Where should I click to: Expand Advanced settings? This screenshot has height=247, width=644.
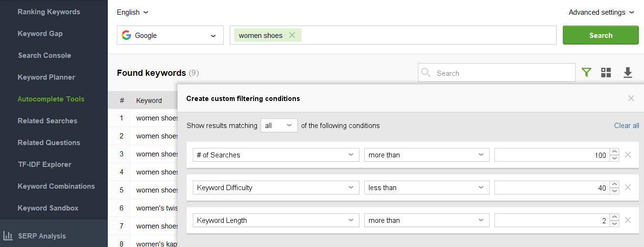601,12
